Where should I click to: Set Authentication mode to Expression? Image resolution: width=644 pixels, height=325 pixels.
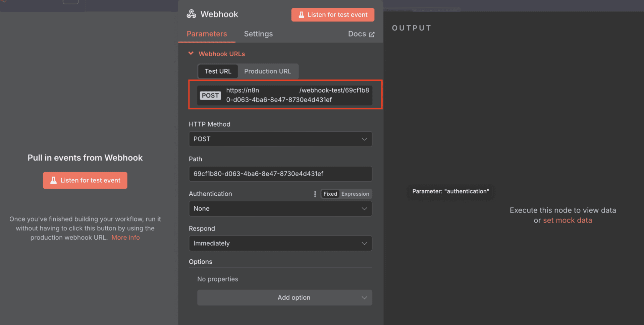355,194
